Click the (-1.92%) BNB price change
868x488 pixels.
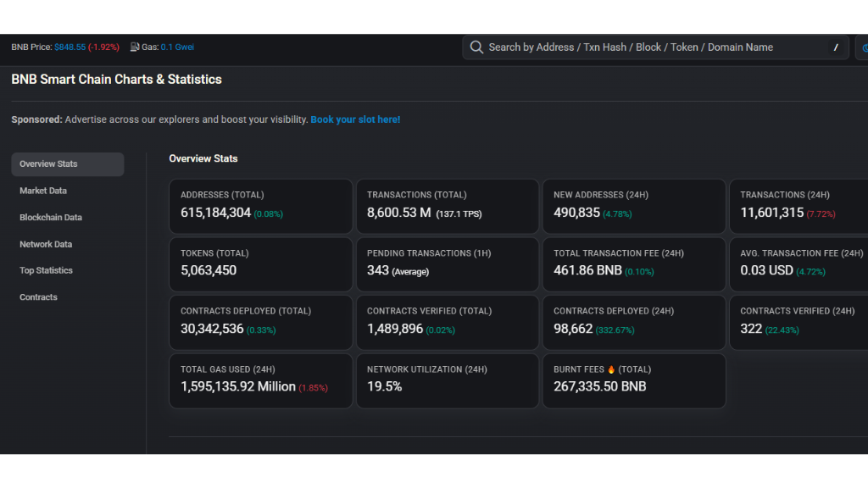tap(103, 47)
